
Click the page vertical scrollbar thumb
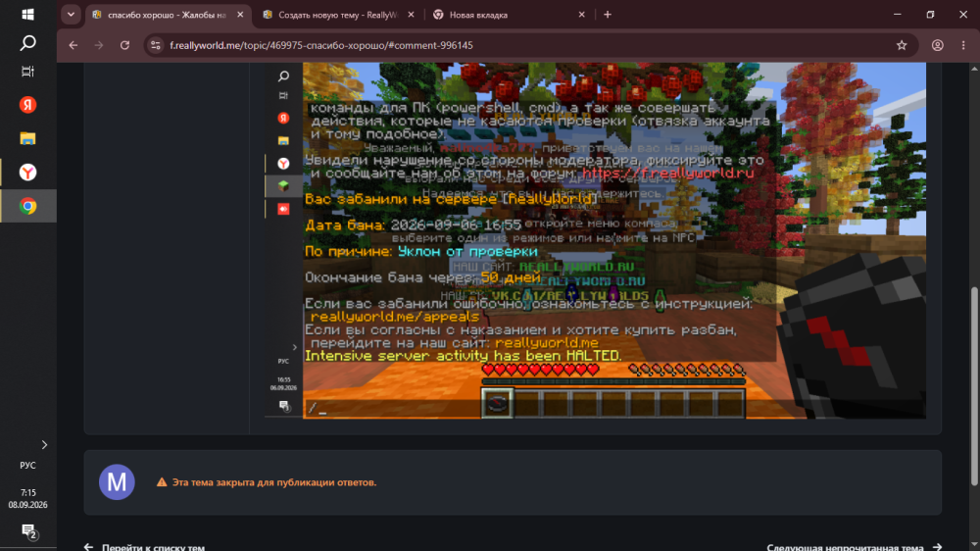974,386
